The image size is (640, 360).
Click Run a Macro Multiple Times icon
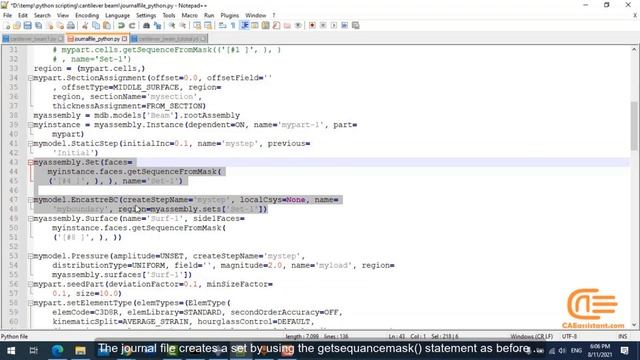pos(344,26)
